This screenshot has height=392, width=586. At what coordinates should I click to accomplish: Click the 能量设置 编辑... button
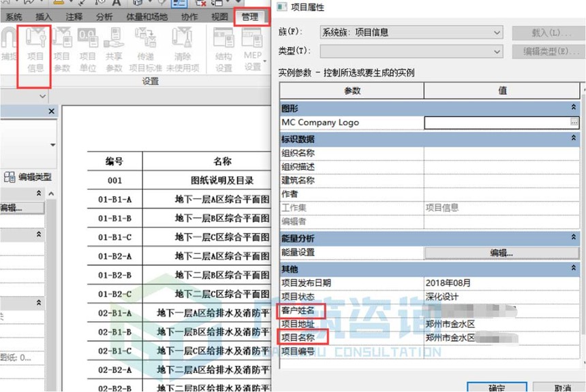click(502, 252)
